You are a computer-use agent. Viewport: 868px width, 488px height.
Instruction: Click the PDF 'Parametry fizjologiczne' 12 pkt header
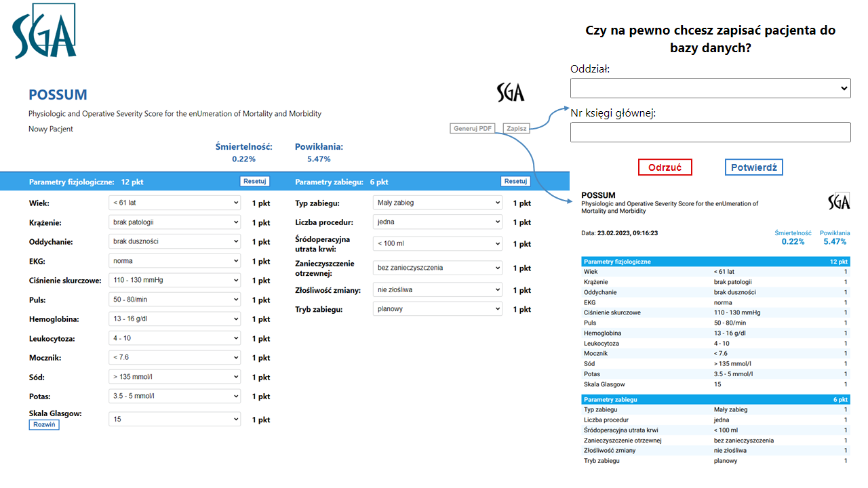point(715,262)
